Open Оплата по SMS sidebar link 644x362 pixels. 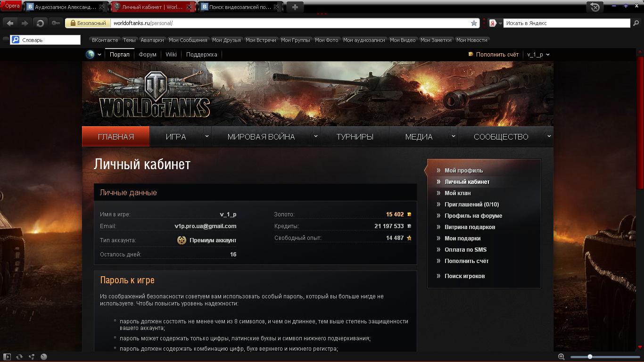466,250
